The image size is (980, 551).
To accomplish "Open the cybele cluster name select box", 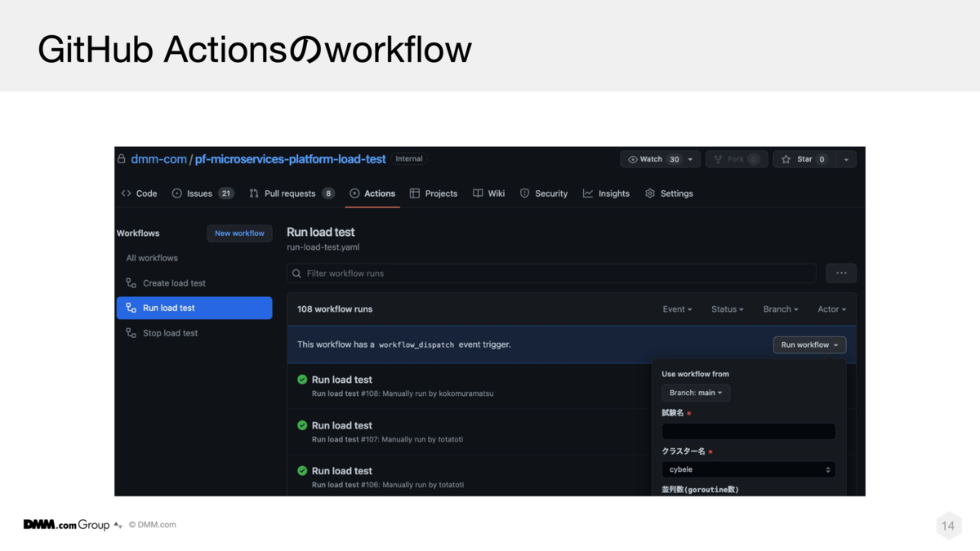I will click(x=749, y=469).
